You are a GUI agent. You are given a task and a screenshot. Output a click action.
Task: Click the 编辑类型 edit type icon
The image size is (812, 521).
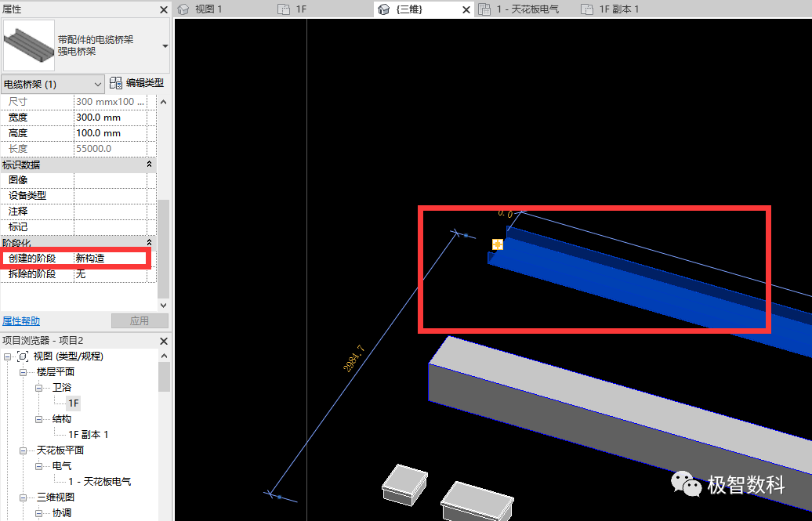tap(117, 83)
